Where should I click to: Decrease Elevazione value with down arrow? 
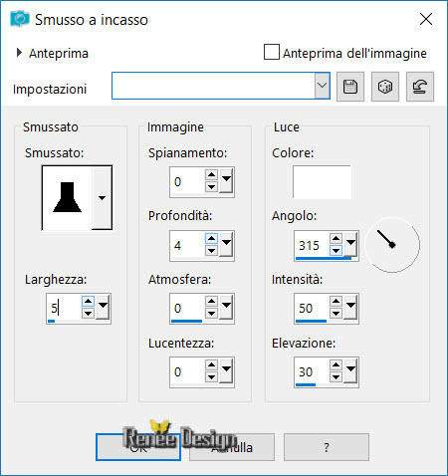point(336,376)
